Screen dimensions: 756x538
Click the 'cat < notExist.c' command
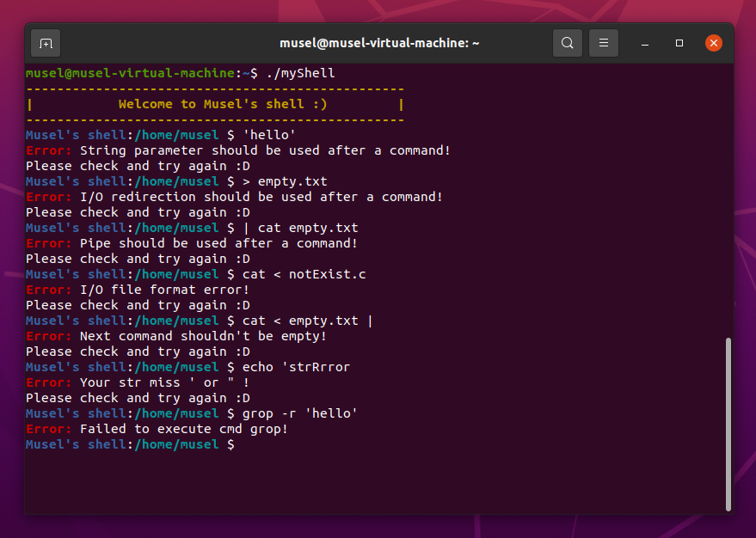[304, 274]
